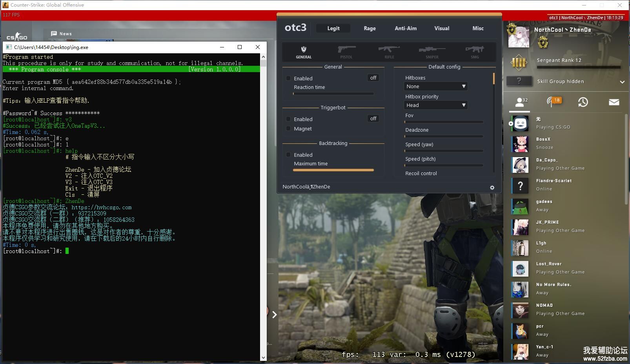Enable the Triggerbot checkbox
The height and width of the screenshot is (364, 630).
(288, 119)
